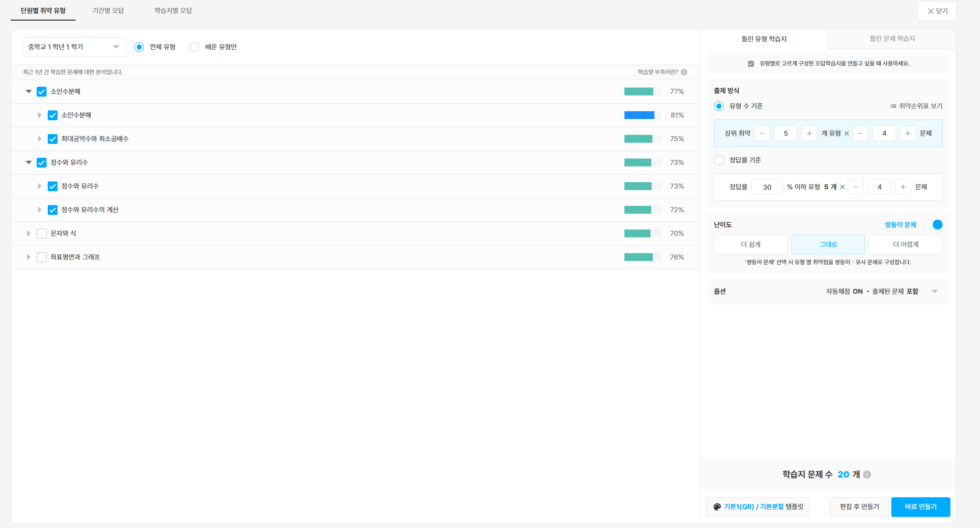Click the 정답률 기준 problems field showing 4
This screenshot has width=980, height=528.
[x=879, y=187]
